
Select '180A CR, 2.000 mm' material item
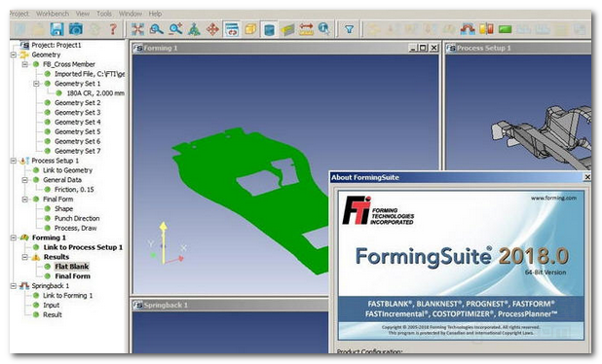coord(95,93)
